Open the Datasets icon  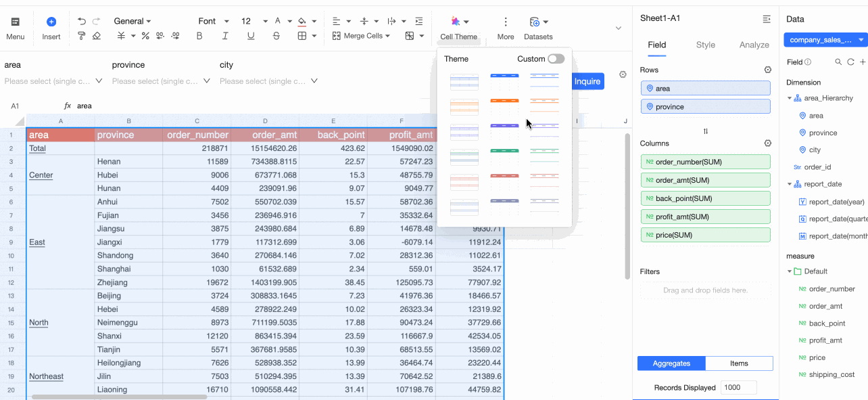click(x=535, y=22)
